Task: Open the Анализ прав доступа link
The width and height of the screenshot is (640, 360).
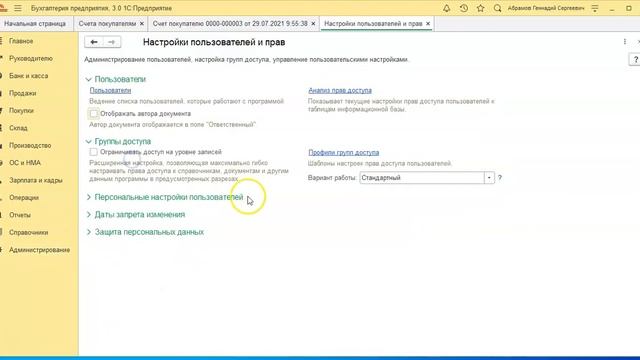Action: click(340, 91)
